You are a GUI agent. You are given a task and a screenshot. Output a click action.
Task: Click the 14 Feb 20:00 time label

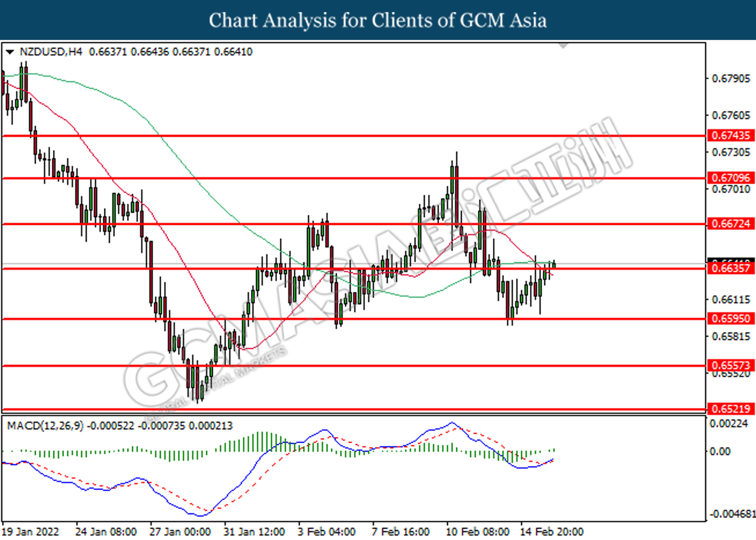[x=551, y=532]
